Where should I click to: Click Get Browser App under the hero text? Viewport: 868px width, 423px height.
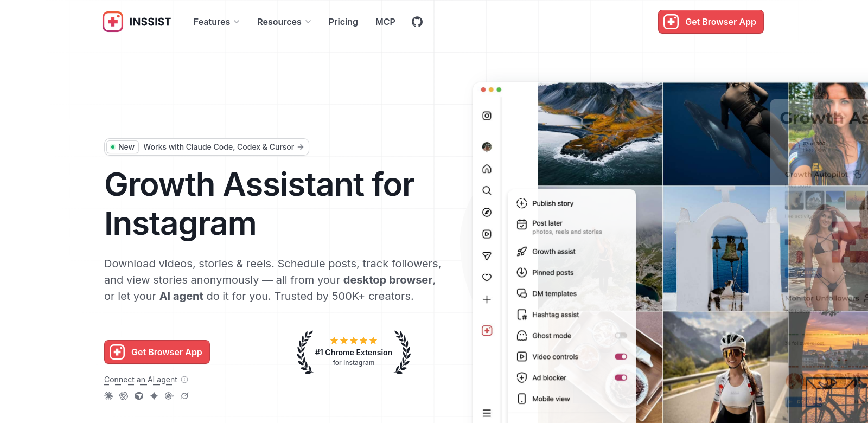pos(157,352)
